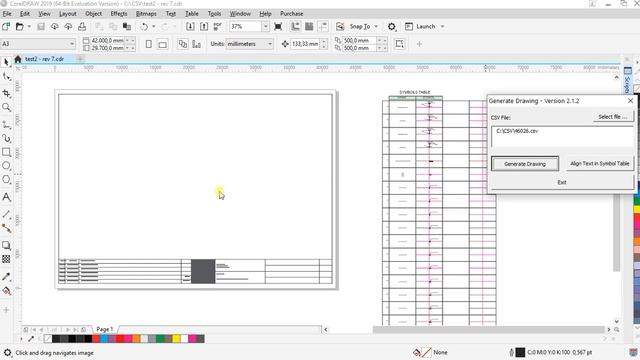Select the Crop tool

point(6,93)
